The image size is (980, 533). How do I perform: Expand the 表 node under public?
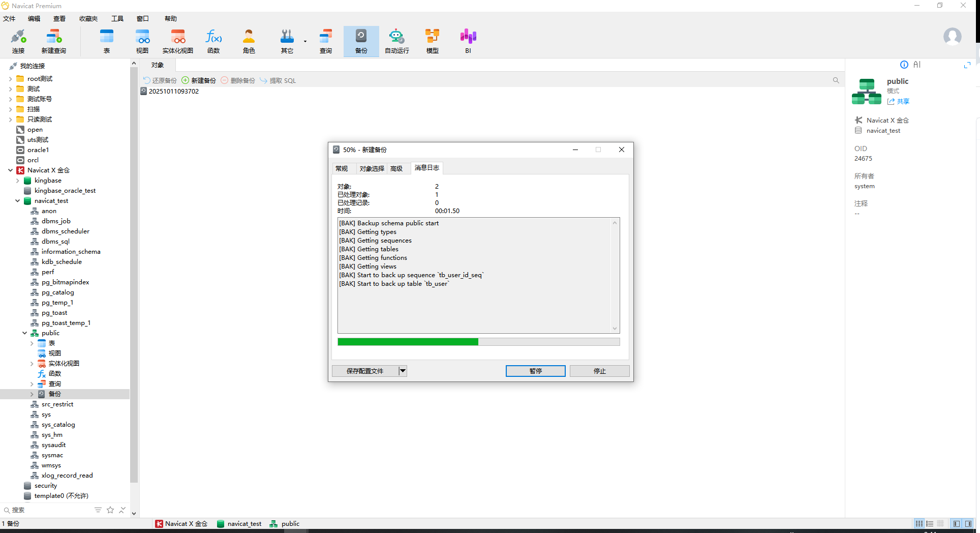coord(32,343)
